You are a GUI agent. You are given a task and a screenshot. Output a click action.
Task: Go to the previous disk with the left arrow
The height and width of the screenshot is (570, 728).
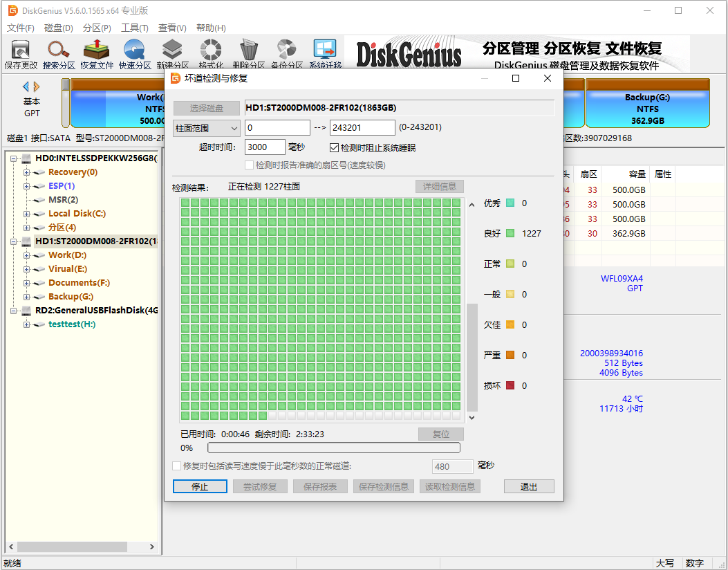26,86
